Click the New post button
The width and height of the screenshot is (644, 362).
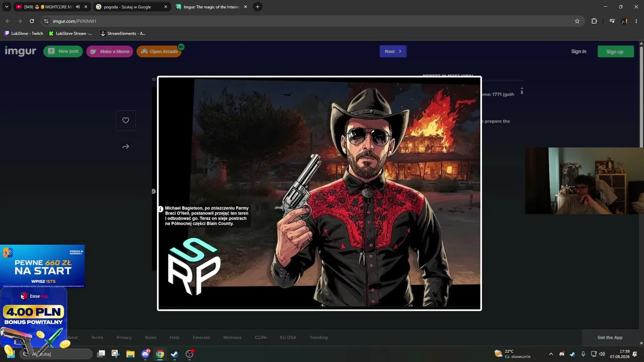[x=63, y=51]
